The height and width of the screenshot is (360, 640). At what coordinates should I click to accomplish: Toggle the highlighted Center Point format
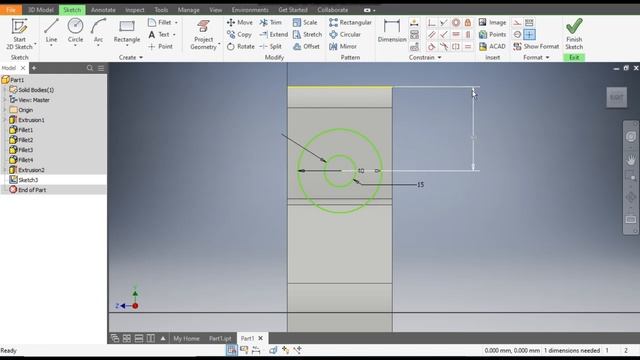[529, 35]
